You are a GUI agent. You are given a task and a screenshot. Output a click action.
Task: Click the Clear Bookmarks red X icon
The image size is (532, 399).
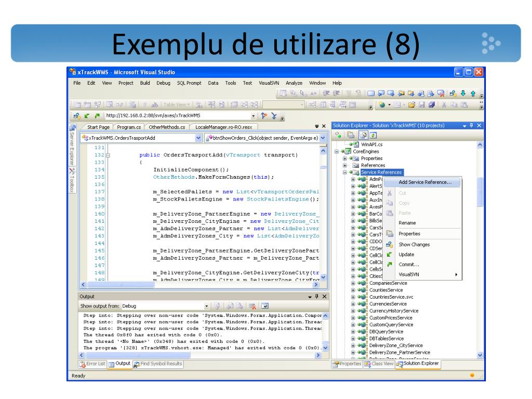tap(441, 93)
